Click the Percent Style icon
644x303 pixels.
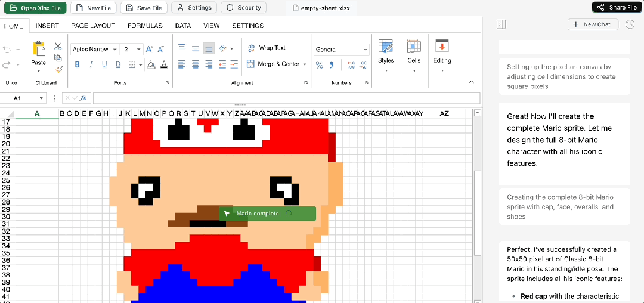click(x=319, y=65)
